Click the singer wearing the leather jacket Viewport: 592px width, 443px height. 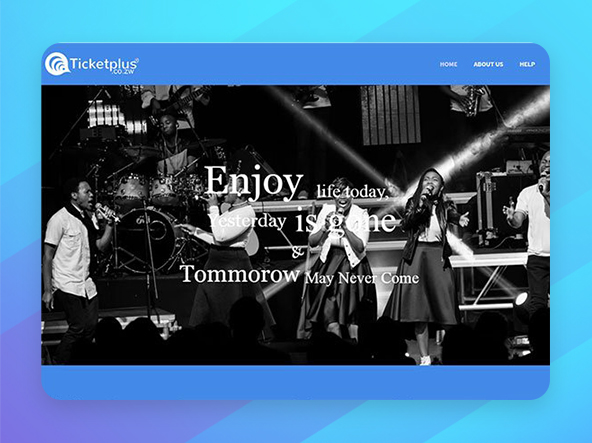point(429,257)
